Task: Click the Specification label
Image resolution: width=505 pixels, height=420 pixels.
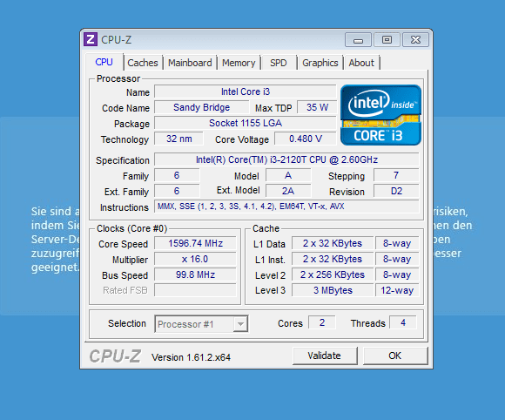Action: (123, 160)
